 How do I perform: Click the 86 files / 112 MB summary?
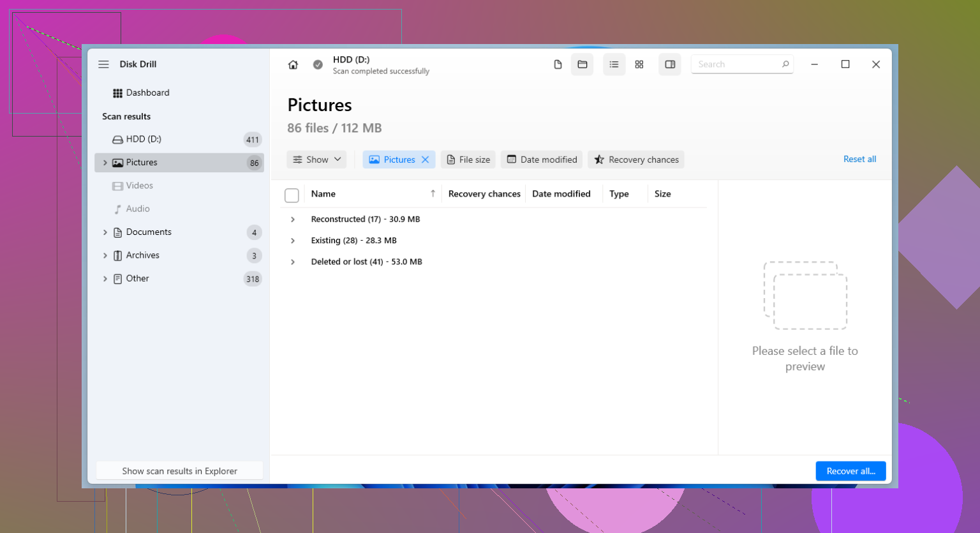point(334,128)
